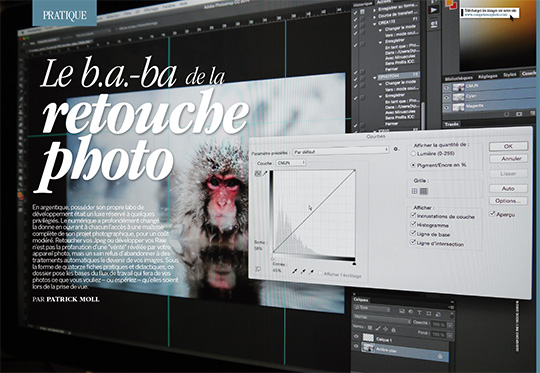Expand the Enregistrer au forma... action
540x373 pixels.
[x=375, y=11]
